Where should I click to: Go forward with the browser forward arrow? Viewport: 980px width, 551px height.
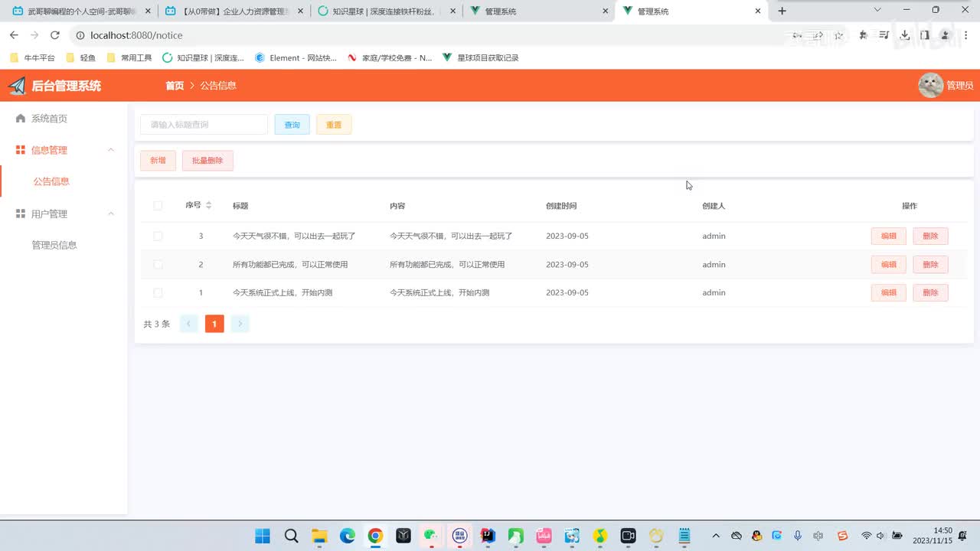click(34, 35)
